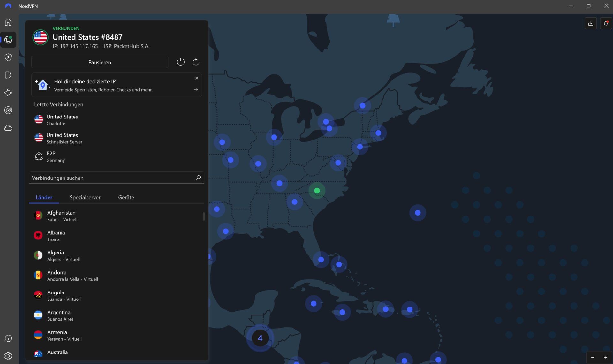
Task: Zoom in the map with plus
Action: pyautogui.click(x=606, y=358)
